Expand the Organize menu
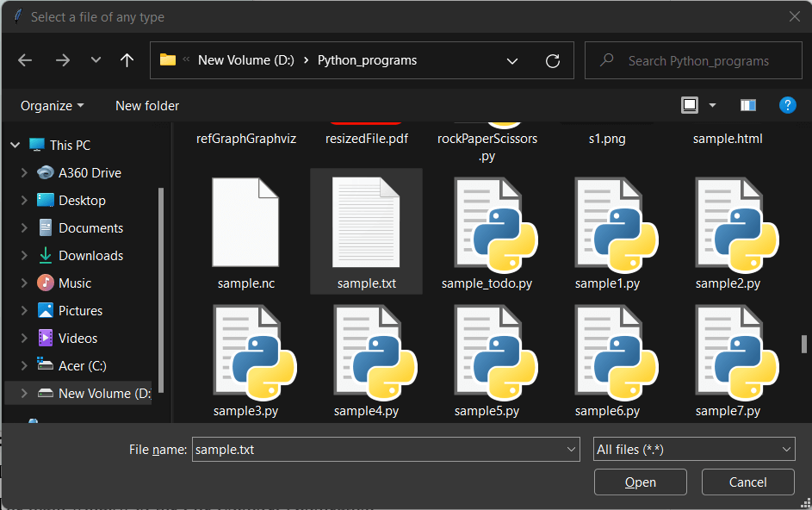The height and width of the screenshot is (510, 812). [x=52, y=104]
